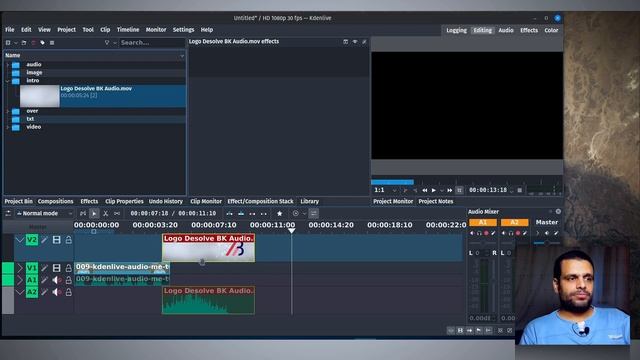The image size is (640, 360).
Task: Switch to the Color workspace layout
Action: pyautogui.click(x=551, y=30)
